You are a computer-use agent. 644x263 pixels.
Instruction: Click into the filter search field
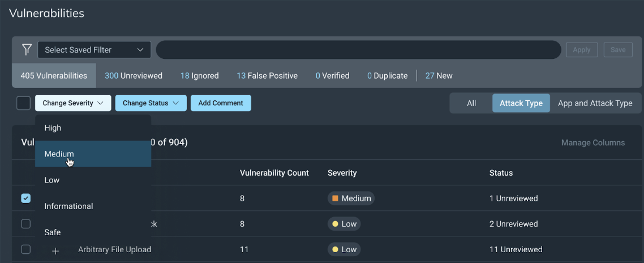point(357,50)
